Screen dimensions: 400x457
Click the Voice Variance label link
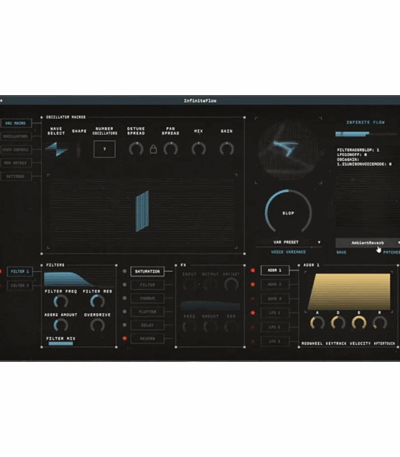tap(288, 252)
